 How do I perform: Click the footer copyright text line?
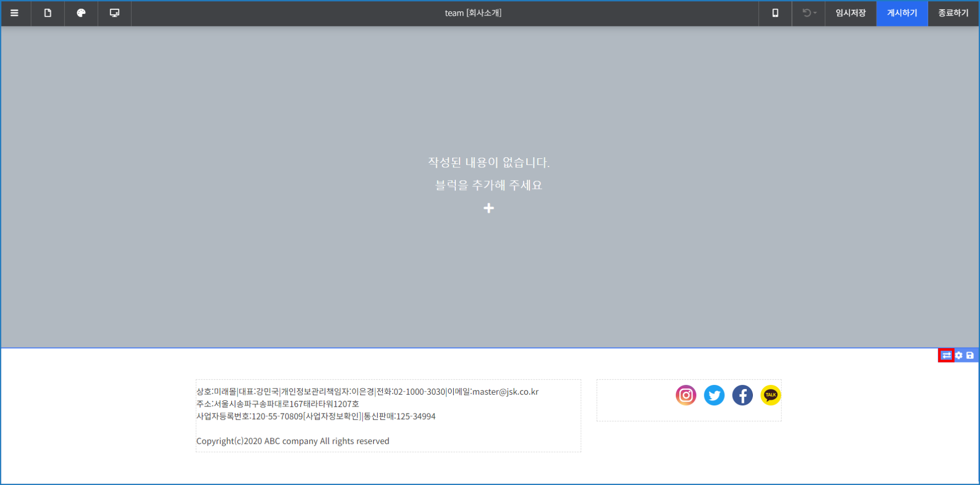click(x=292, y=441)
